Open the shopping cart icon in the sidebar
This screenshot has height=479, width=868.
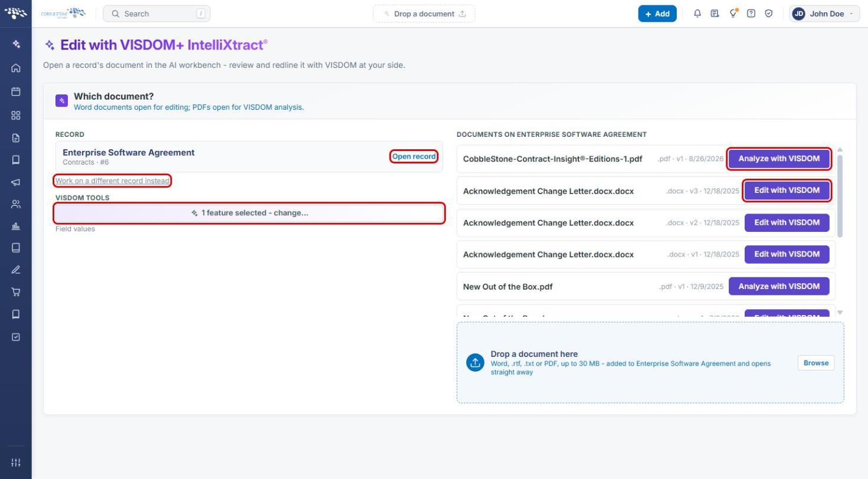tap(16, 291)
